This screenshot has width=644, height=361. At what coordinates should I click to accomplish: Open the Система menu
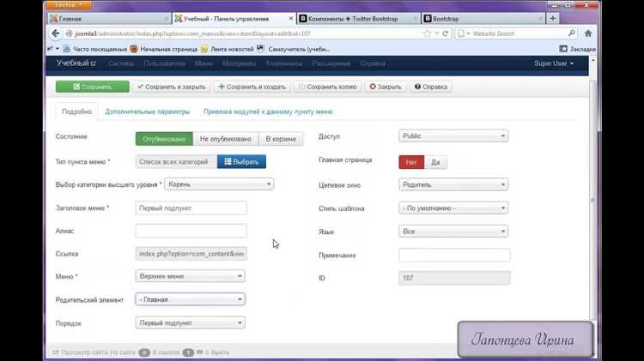point(121,63)
